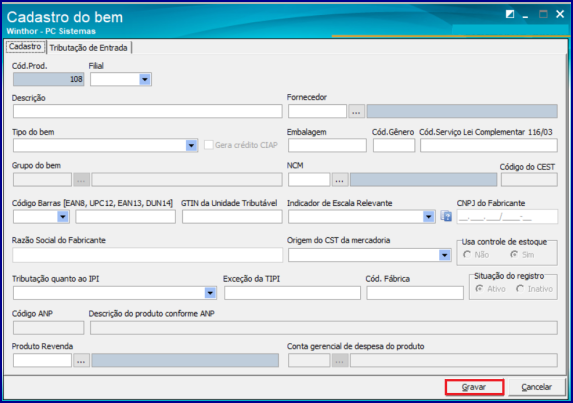
Task: Open the NCM search ellipsis button
Action: pos(339,180)
